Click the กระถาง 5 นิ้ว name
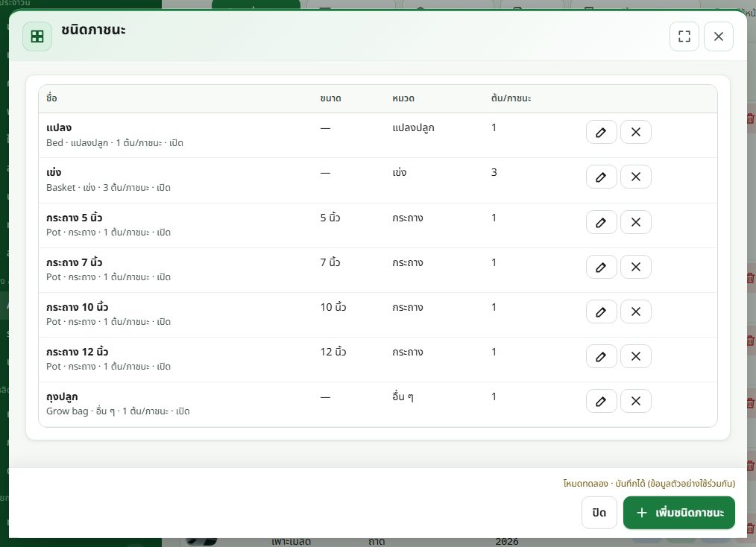 pyautogui.click(x=75, y=218)
